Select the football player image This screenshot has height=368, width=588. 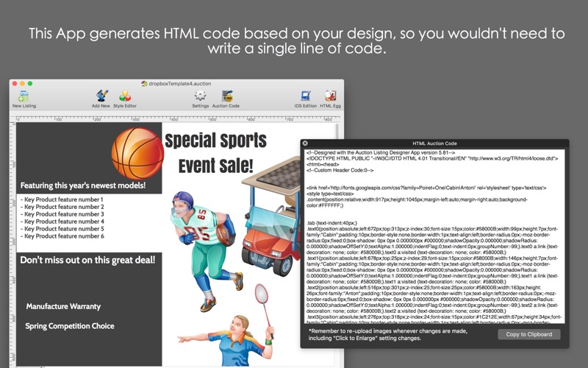click(x=206, y=251)
